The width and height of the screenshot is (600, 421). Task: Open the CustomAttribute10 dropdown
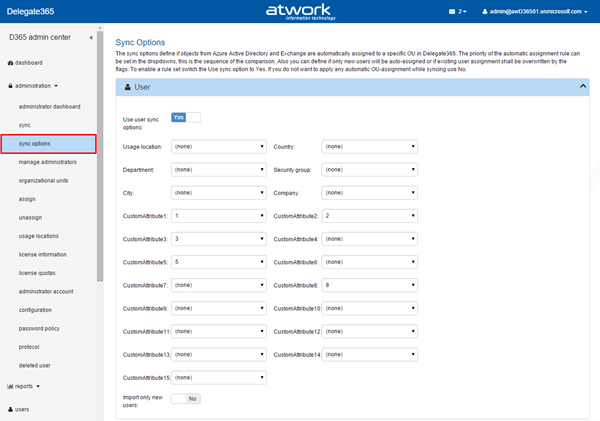[369, 308]
